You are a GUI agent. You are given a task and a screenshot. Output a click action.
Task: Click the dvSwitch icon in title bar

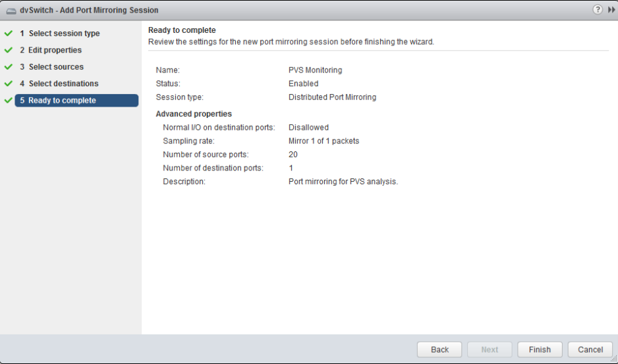(x=11, y=11)
